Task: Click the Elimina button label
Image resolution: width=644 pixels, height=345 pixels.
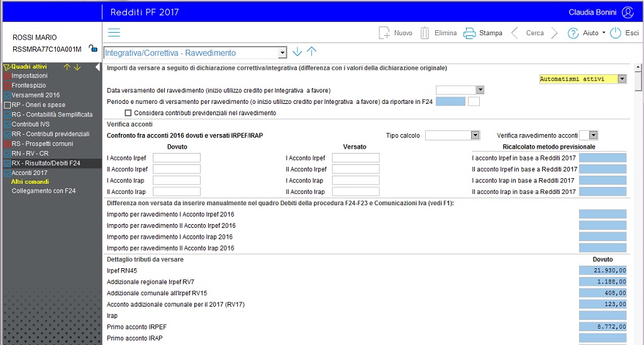Action: pyautogui.click(x=446, y=33)
